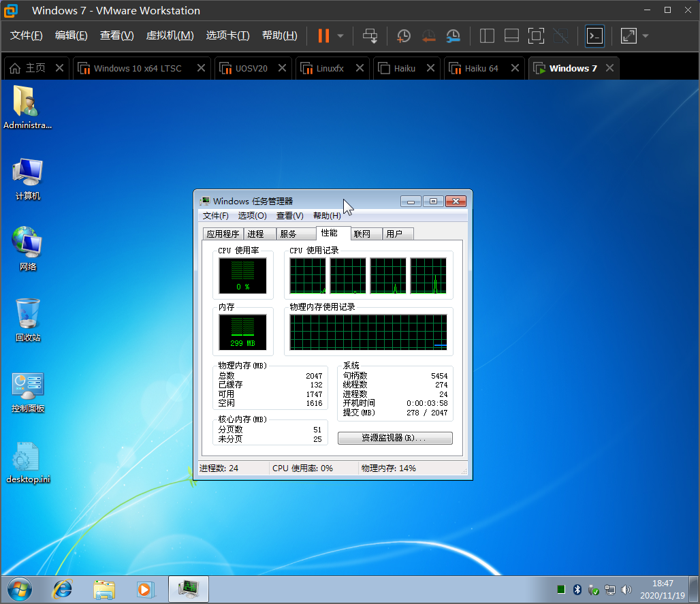Switch to the 联网 tab in Task Manager

[x=366, y=234]
